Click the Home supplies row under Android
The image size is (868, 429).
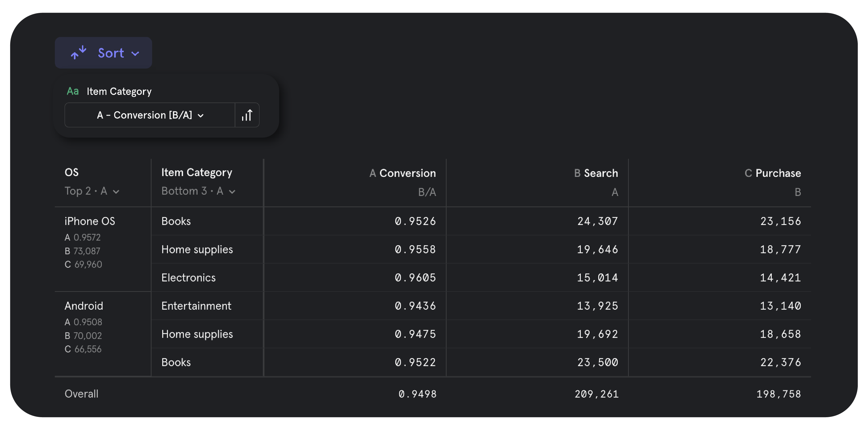point(197,334)
